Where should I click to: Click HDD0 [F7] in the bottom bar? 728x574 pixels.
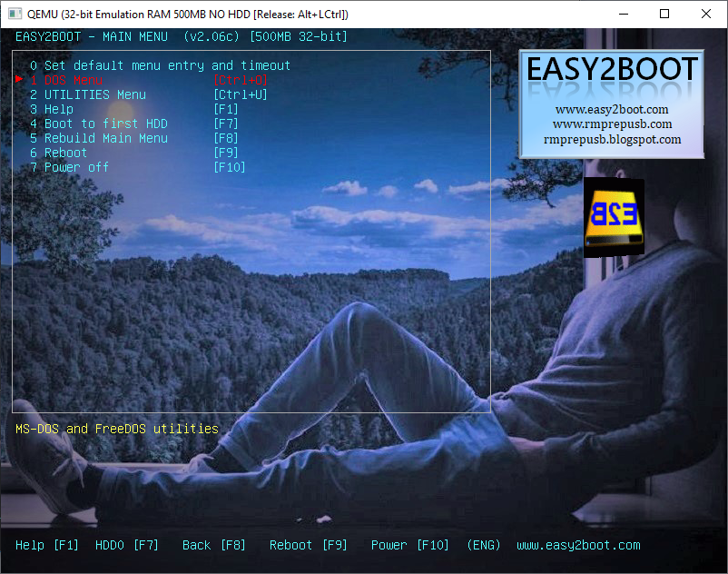pos(127,545)
